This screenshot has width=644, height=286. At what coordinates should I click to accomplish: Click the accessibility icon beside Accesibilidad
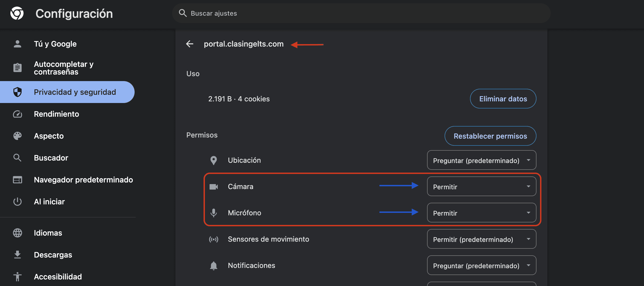[18, 277]
